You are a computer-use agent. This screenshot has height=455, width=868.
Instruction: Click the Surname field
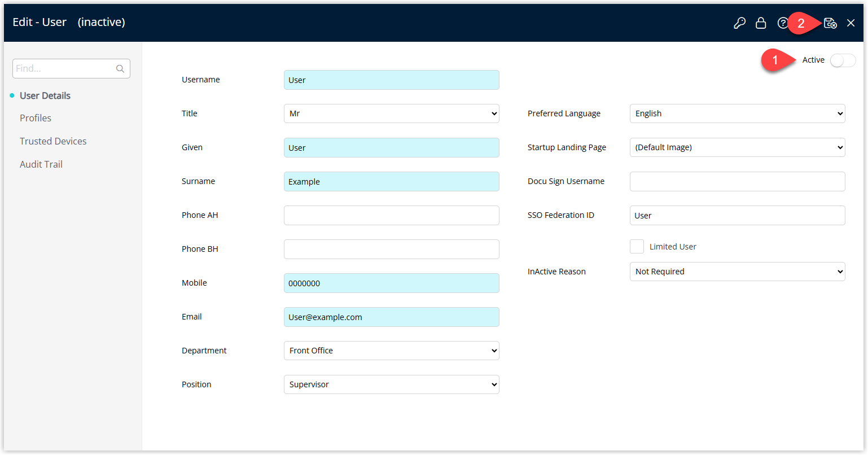392,182
